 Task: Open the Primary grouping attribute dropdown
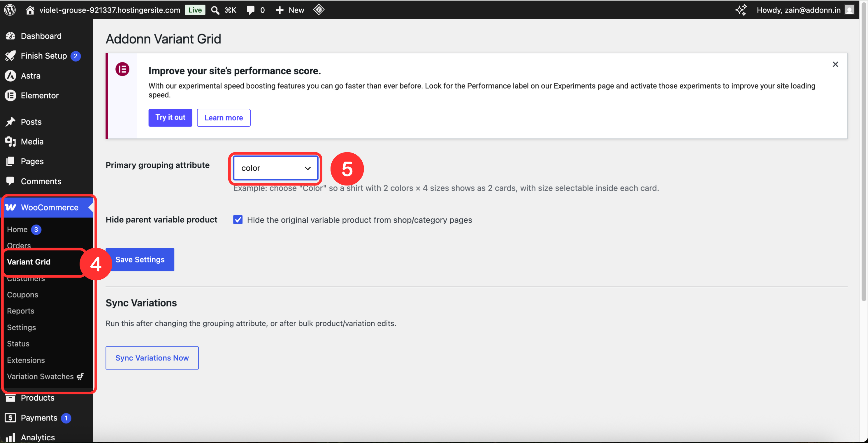275,168
